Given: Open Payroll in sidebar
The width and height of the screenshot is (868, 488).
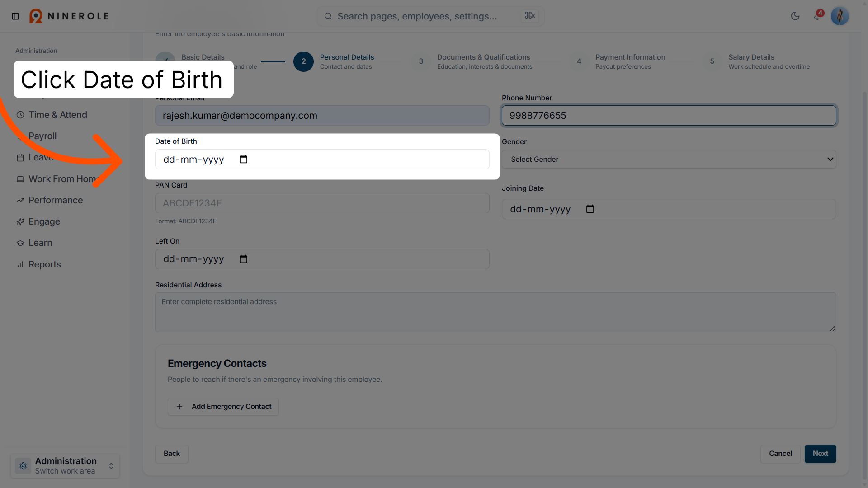Looking at the screenshot, I should click(x=42, y=136).
